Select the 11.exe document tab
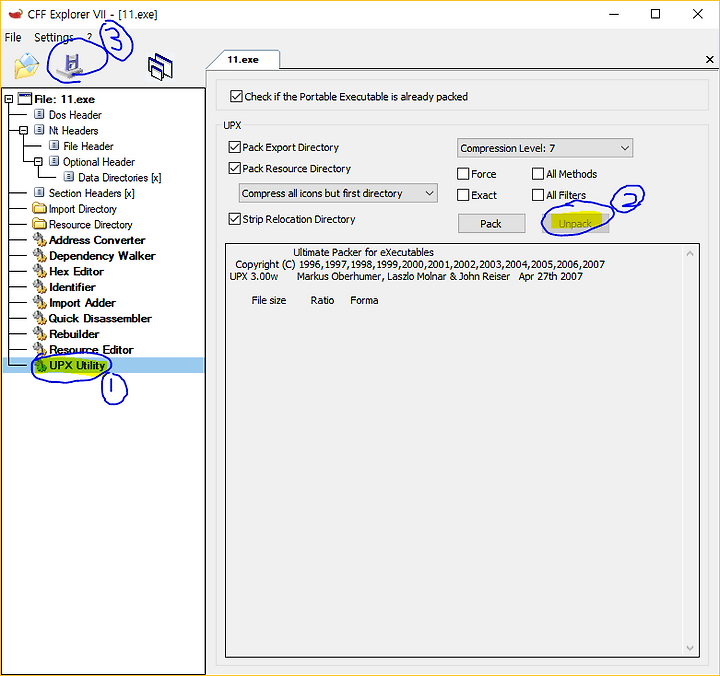The image size is (720, 676). pos(243,60)
